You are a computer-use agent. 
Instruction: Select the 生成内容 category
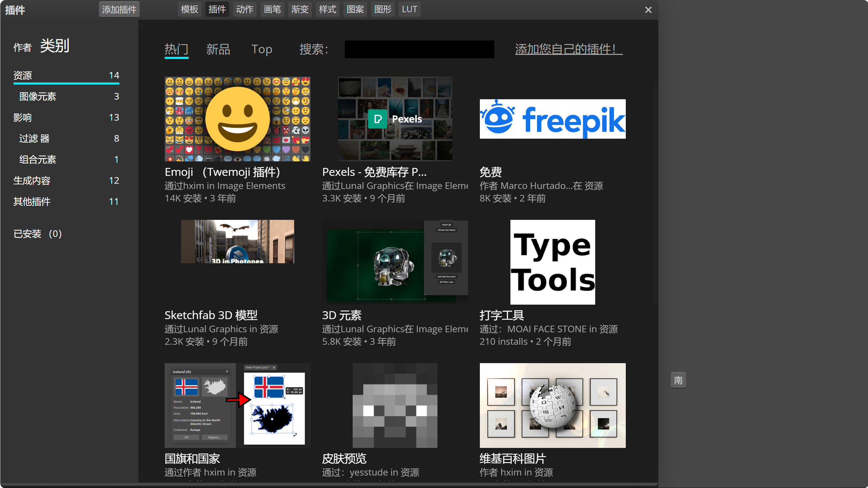coord(31,180)
